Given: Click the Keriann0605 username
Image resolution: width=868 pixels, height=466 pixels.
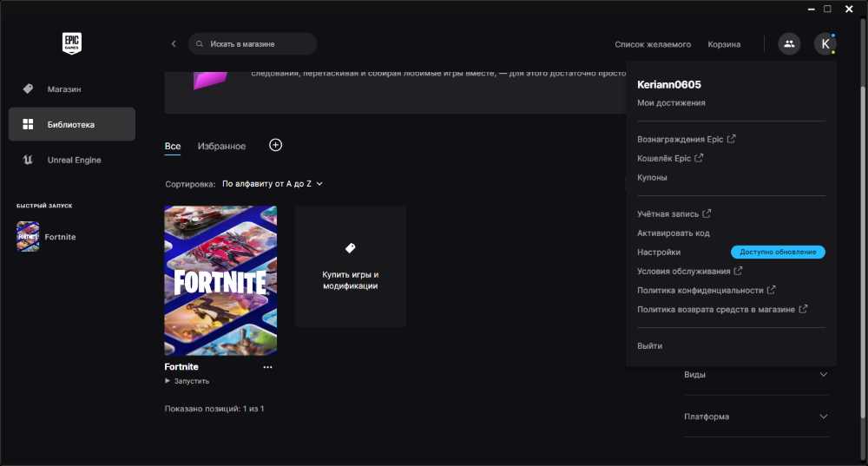Looking at the screenshot, I should (668, 85).
